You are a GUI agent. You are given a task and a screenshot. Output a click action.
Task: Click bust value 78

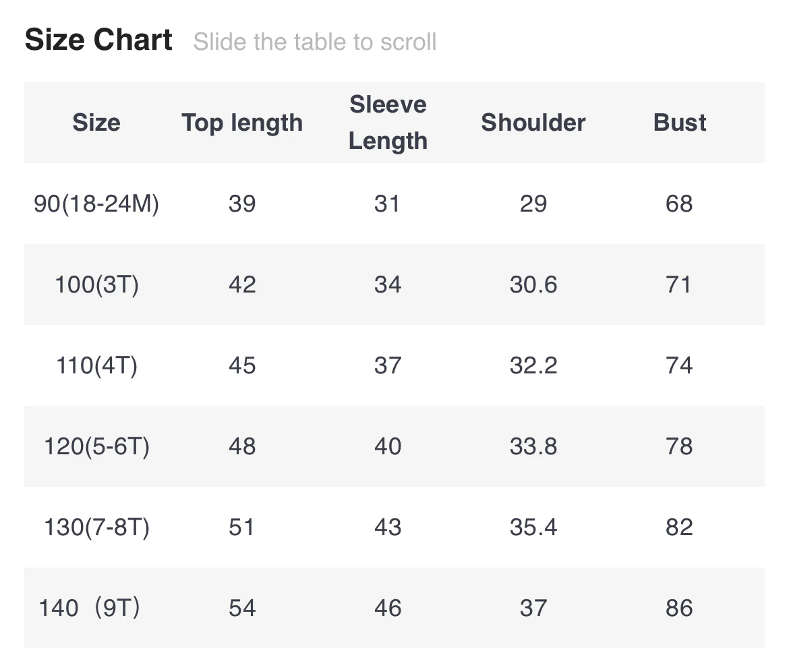[679, 446]
